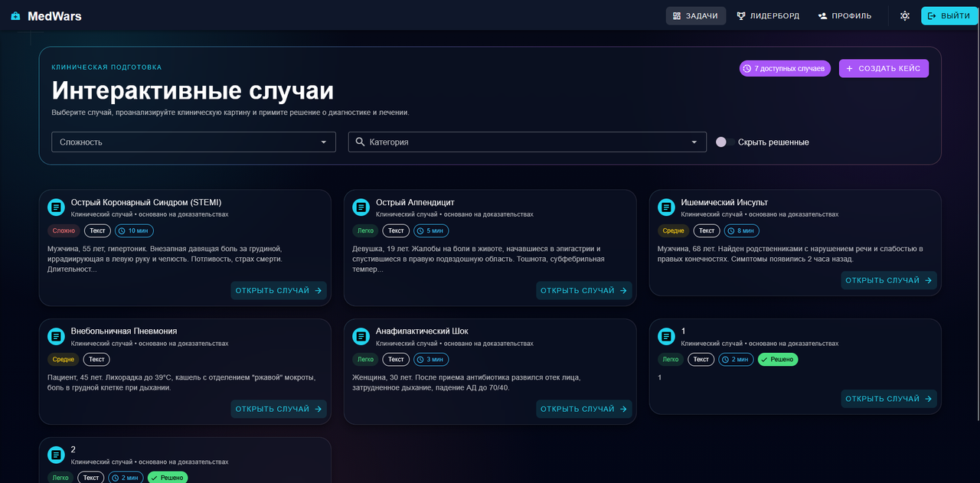The image size is (980, 483).
Task: Open the Анафилактический Шок case
Action: point(584,409)
